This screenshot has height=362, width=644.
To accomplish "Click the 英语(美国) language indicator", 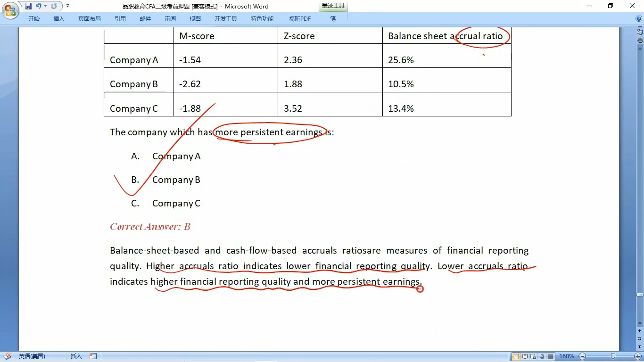I will [32, 356].
